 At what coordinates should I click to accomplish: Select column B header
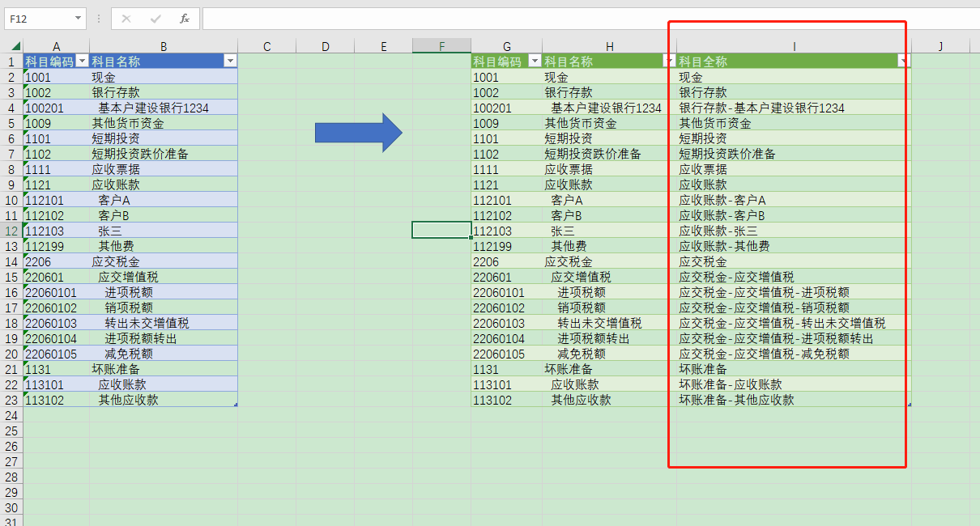point(164,47)
